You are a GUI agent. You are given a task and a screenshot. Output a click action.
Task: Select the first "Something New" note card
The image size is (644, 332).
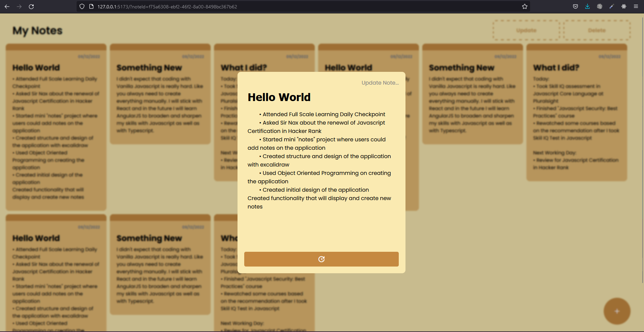coord(160,94)
